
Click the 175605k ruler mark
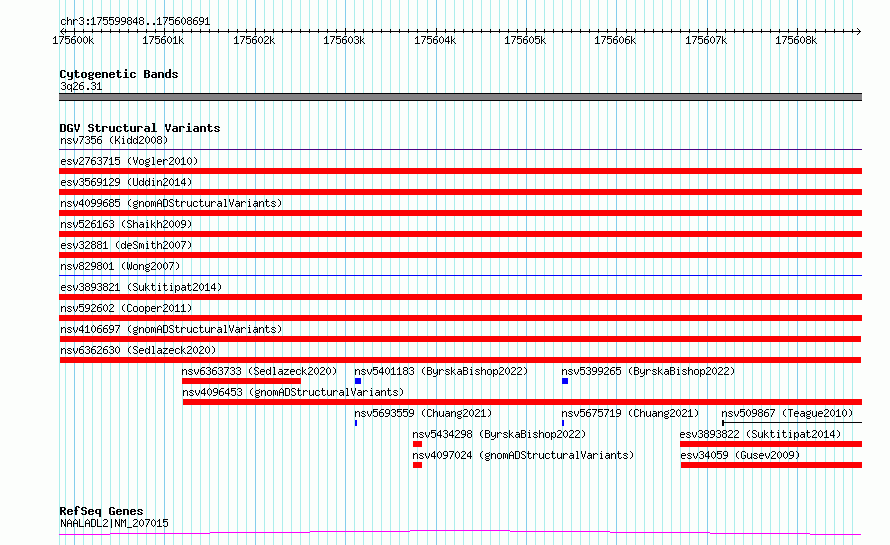point(526,40)
